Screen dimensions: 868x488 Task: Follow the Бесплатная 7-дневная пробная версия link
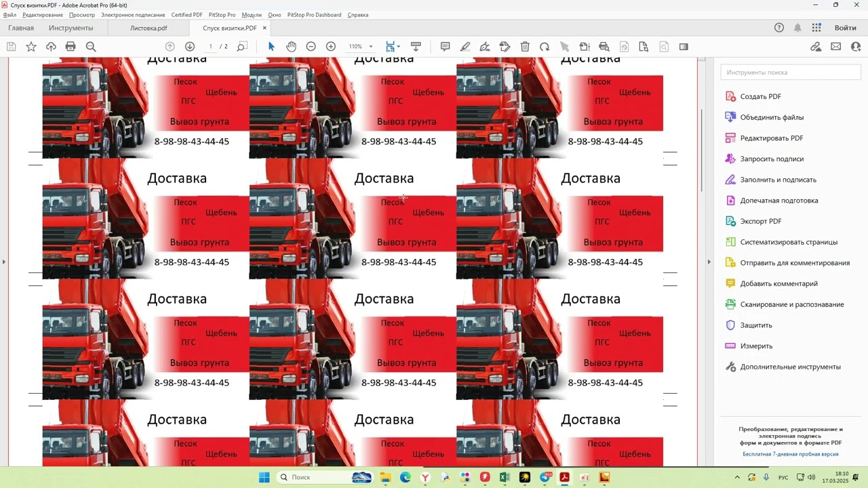tap(791, 454)
